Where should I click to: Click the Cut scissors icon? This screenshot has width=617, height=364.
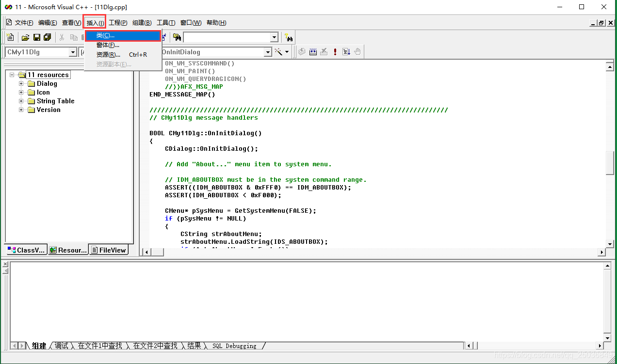tap(62, 37)
